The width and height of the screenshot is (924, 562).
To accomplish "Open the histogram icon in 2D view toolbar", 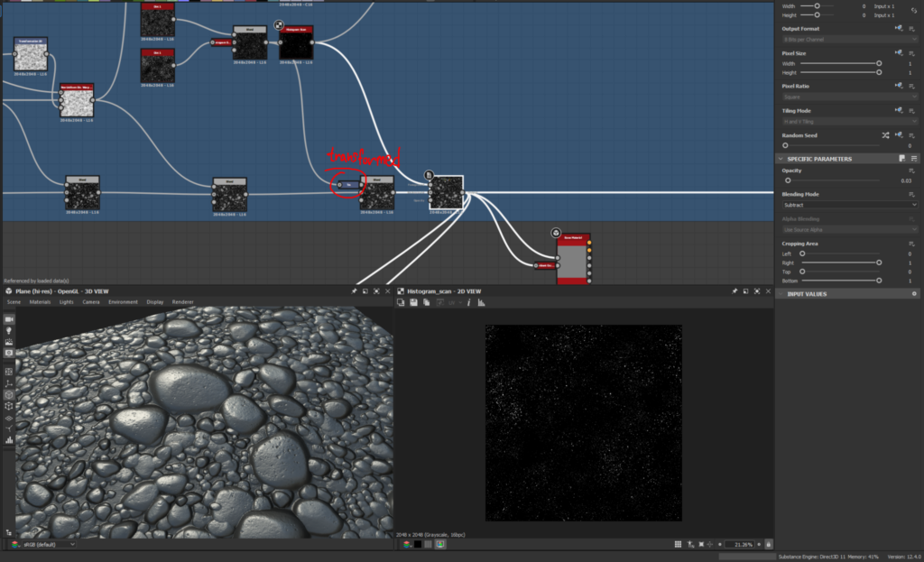I will pos(482,302).
